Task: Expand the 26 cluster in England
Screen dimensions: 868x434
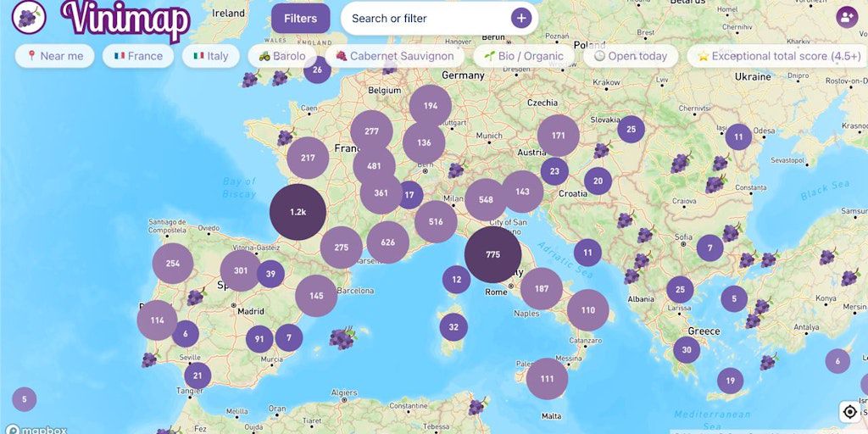Action: pyautogui.click(x=317, y=70)
